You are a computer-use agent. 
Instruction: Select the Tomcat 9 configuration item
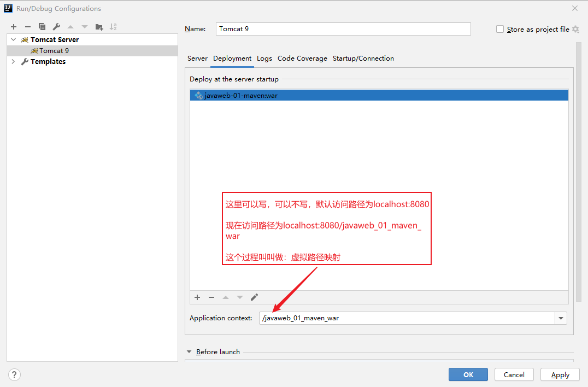(x=92, y=51)
